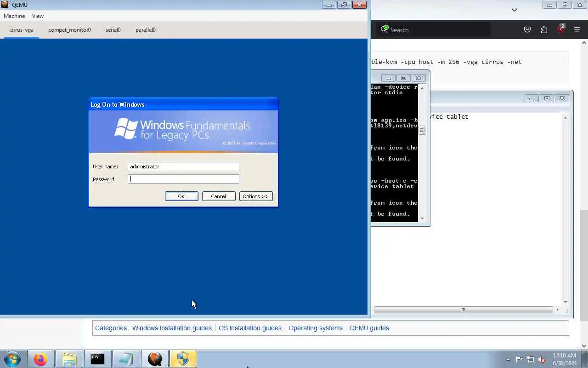Click the Password input field

183,179
